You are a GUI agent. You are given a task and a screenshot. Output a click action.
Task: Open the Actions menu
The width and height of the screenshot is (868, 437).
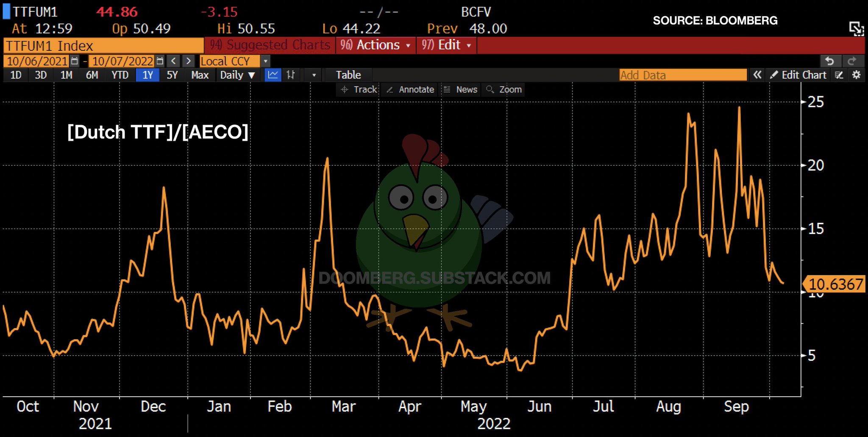(376, 45)
